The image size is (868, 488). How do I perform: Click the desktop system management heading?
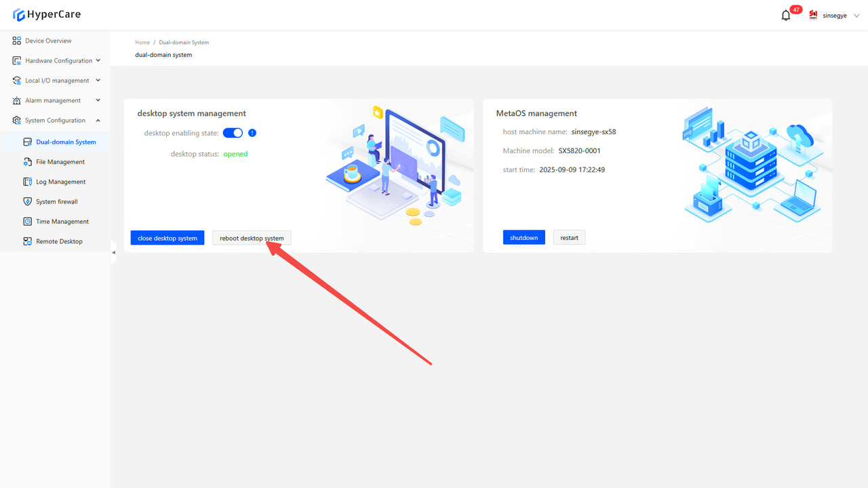coord(192,113)
